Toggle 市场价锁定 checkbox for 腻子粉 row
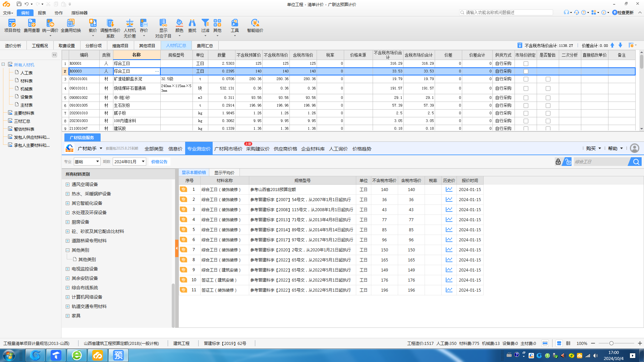This screenshot has height=362, width=644. 526,113
